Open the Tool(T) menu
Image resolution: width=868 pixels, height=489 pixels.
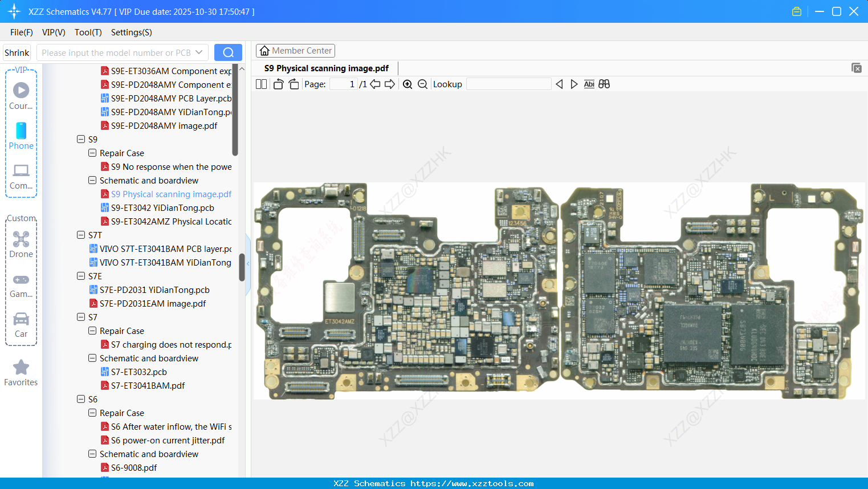(88, 32)
